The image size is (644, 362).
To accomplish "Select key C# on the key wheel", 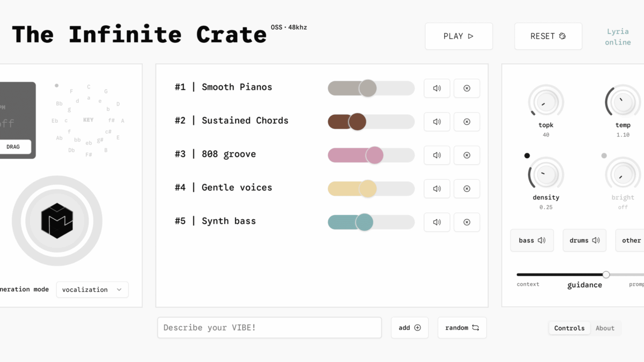I will click(108, 131).
